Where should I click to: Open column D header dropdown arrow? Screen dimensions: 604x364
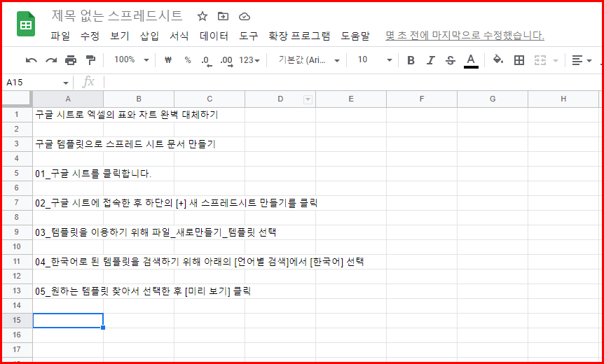[x=308, y=99]
